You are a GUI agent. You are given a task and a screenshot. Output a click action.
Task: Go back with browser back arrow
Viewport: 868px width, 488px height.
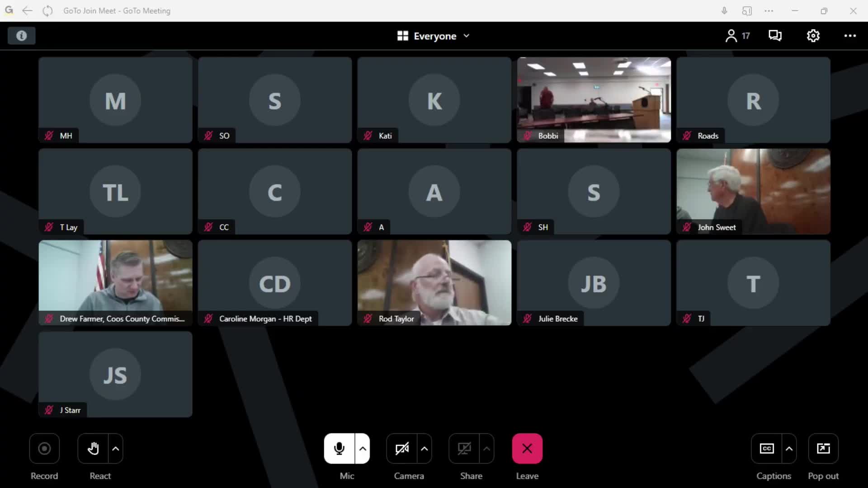coord(27,10)
